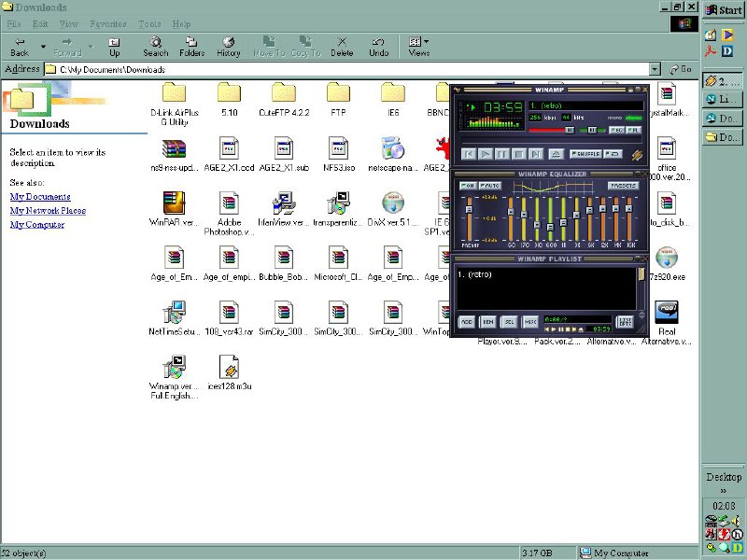747x560 pixels.
Task: Select the IrfanView installer icon
Action: coord(284,208)
